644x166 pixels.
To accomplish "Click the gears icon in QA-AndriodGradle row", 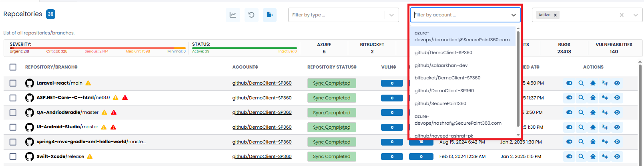I will 605,112.
